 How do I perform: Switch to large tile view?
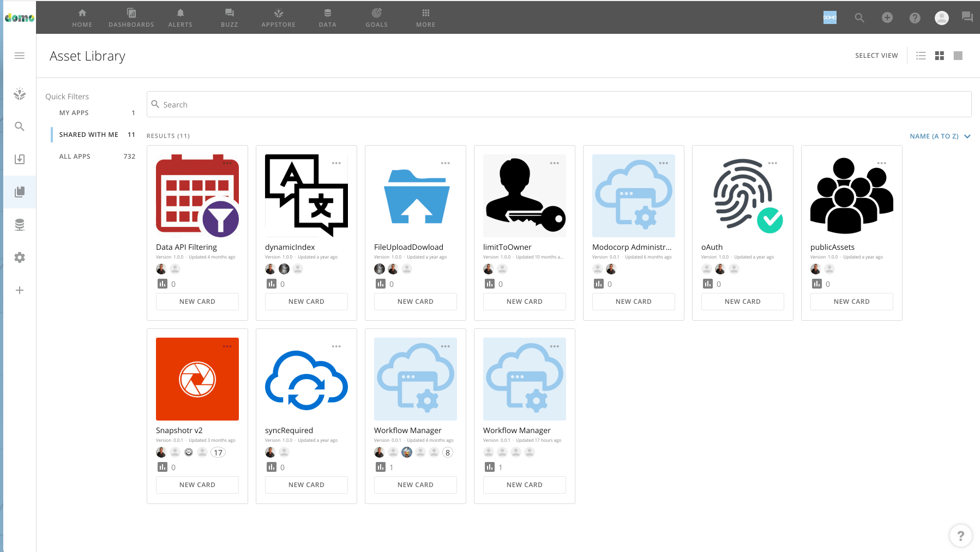[958, 56]
